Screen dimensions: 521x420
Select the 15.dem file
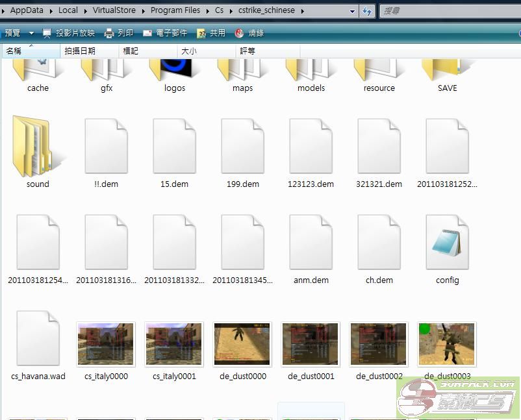pos(174,147)
